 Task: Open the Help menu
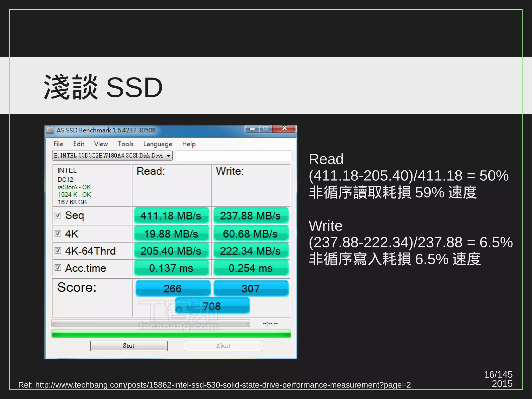pos(189,144)
